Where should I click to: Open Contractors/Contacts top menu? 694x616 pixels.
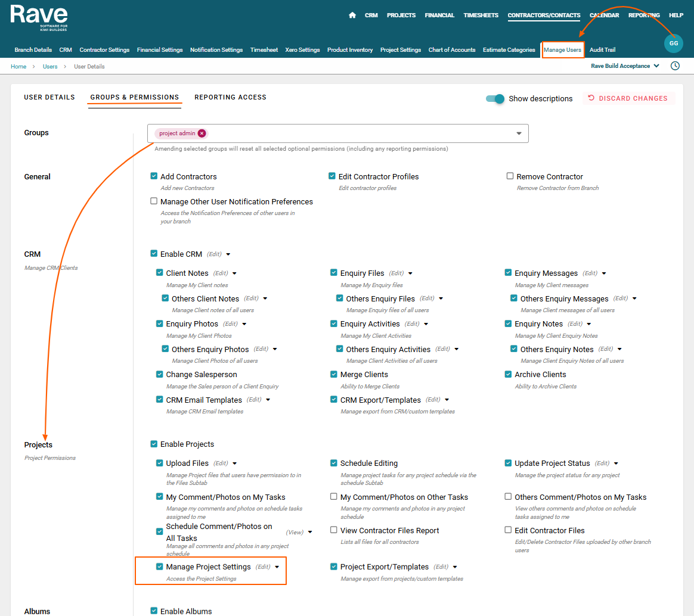click(544, 15)
